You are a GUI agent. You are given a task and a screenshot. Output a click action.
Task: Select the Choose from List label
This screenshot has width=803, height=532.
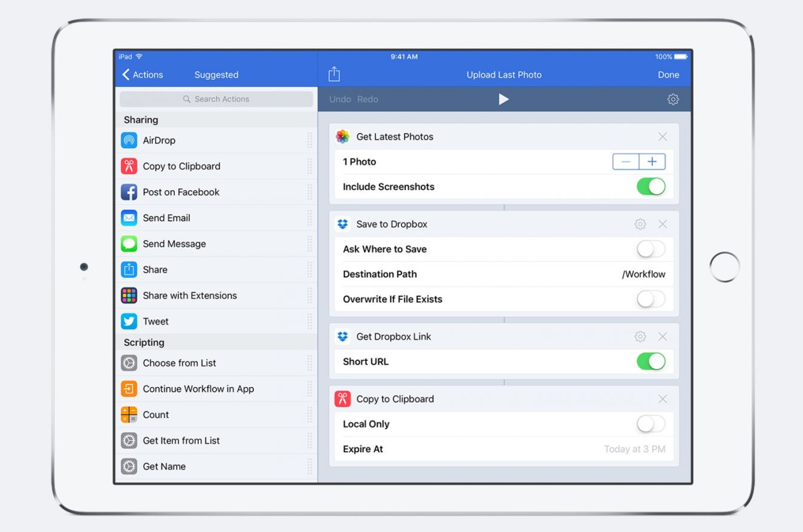[179, 363]
